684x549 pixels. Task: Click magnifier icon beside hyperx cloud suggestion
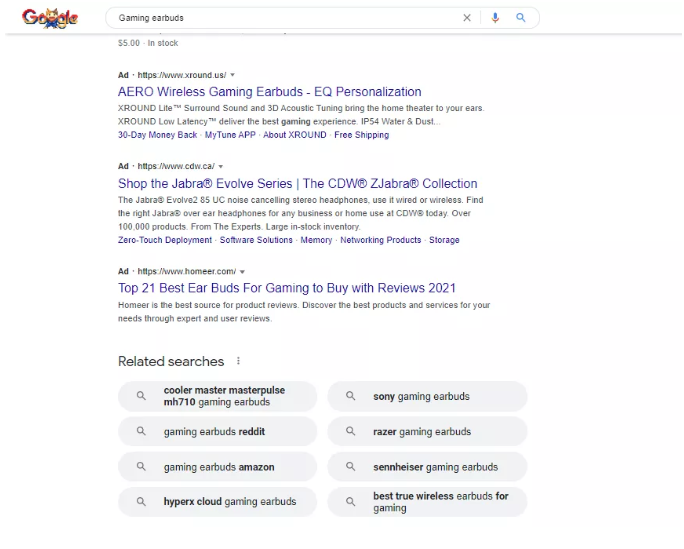click(x=141, y=502)
